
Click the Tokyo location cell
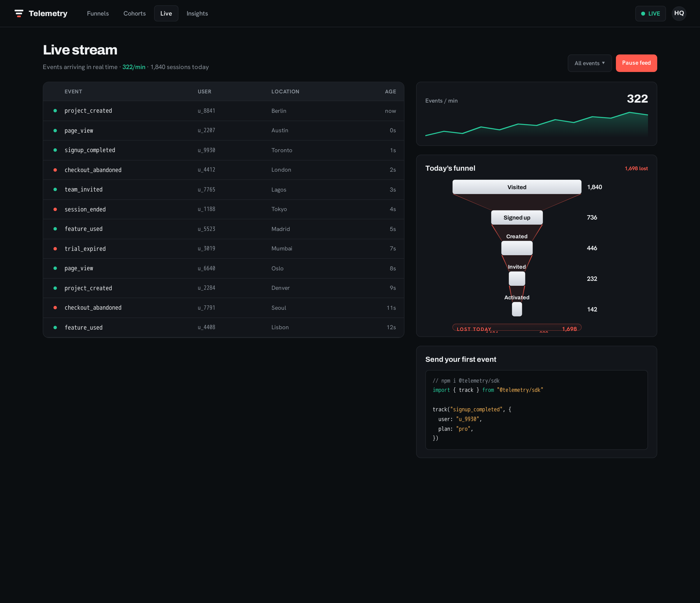click(279, 209)
